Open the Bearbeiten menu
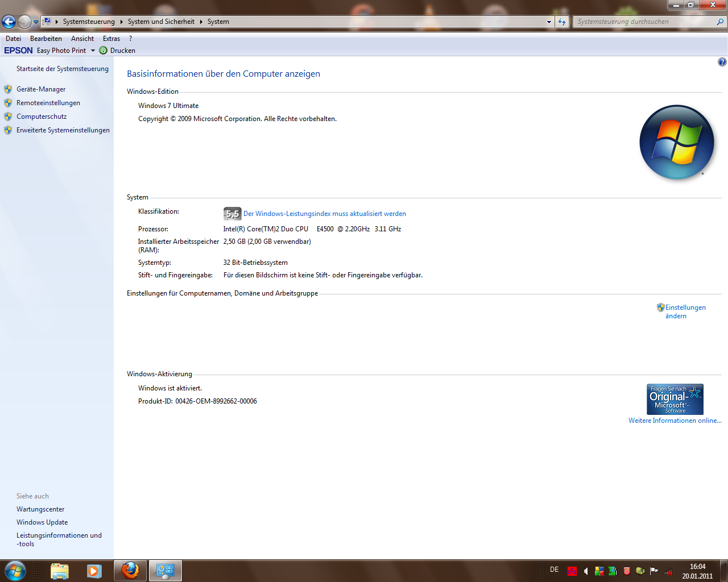This screenshot has width=728, height=582. coord(46,39)
